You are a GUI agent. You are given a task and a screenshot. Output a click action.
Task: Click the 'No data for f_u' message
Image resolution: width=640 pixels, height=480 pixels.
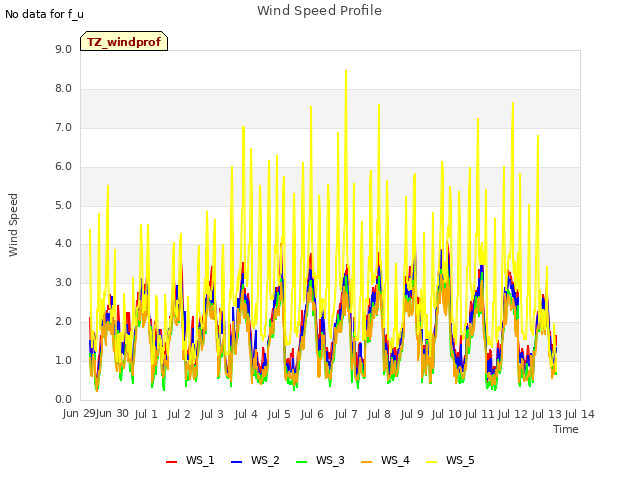[x=44, y=14]
